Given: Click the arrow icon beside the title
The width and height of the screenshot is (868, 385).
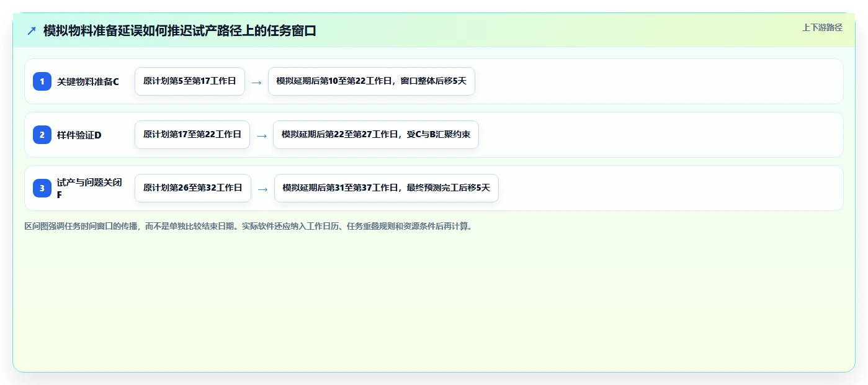Looking at the screenshot, I should 32,30.
